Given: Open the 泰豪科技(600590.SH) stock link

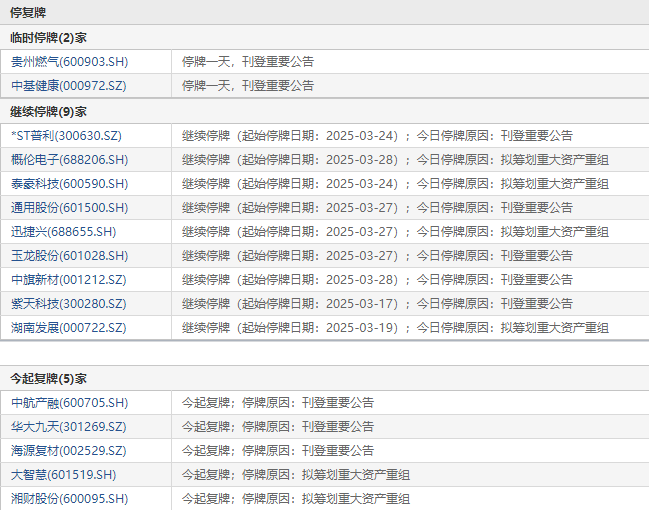Looking at the screenshot, I should coord(70,184).
